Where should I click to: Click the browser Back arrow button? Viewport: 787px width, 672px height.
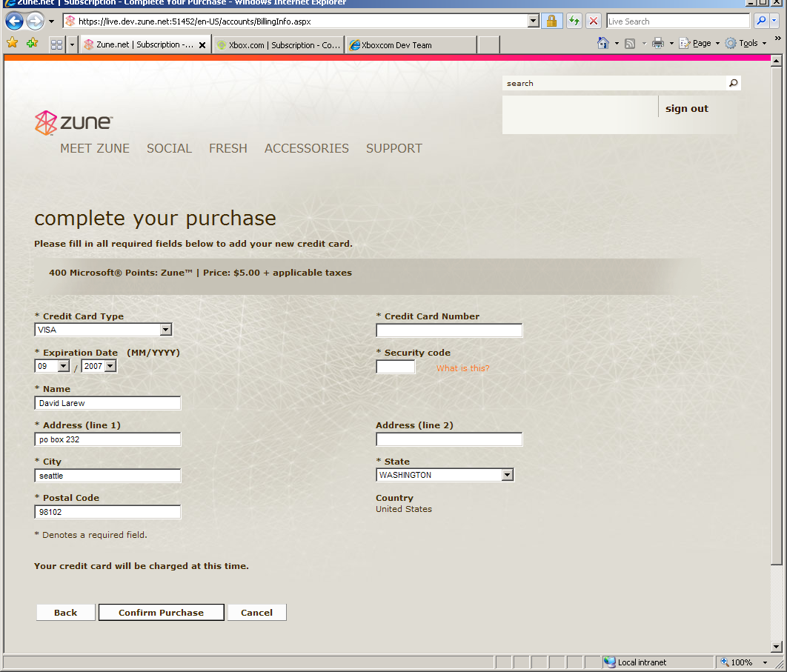click(x=14, y=21)
